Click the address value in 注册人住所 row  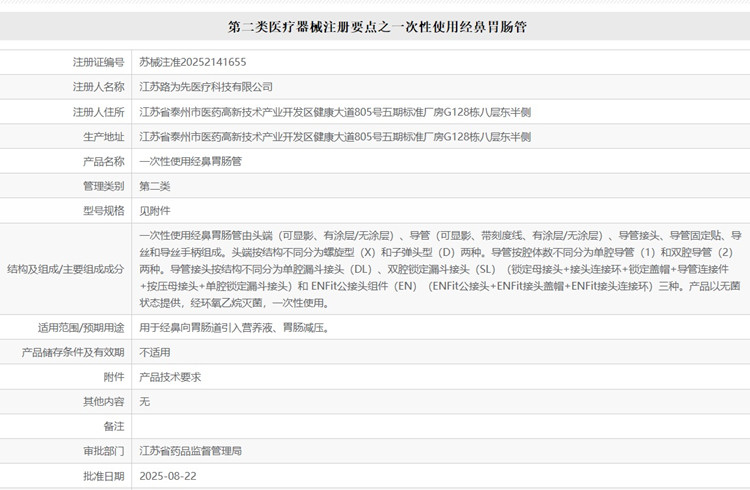[x=335, y=112]
